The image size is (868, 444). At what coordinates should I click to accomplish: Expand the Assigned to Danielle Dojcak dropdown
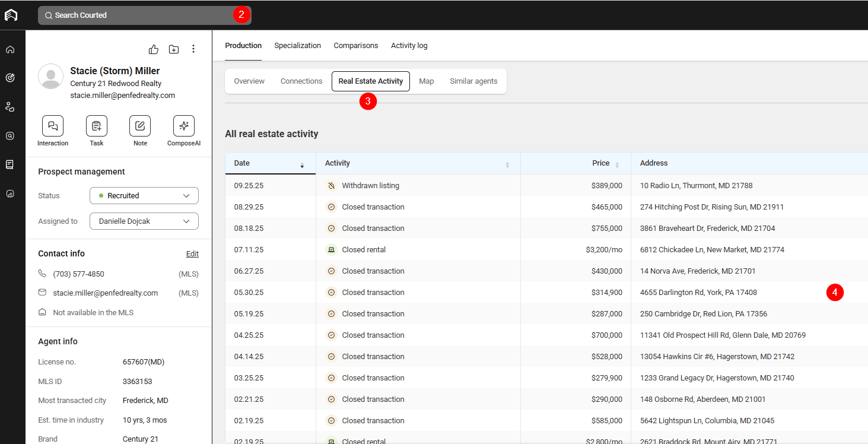pos(144,221)
